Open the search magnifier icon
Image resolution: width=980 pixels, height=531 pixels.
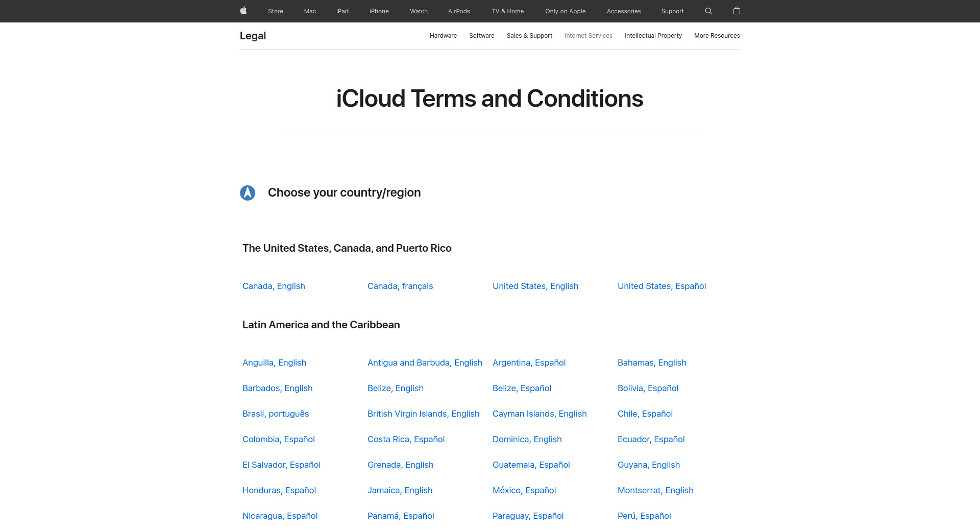coord(708,11)
